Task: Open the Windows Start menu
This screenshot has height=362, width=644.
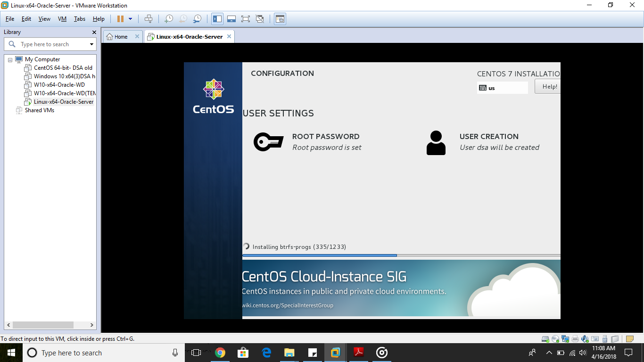Action: pos(11,353)
